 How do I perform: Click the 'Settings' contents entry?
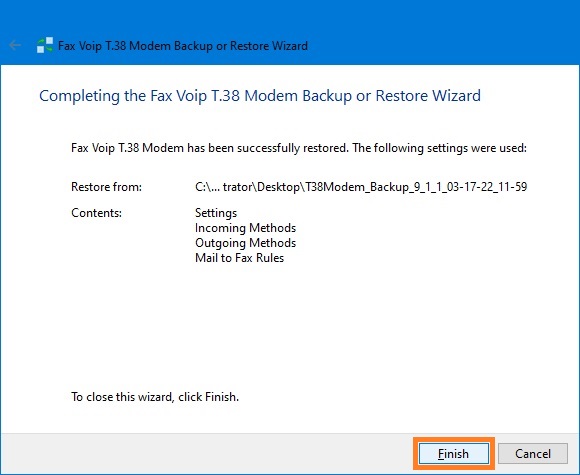tap(216, 213)
